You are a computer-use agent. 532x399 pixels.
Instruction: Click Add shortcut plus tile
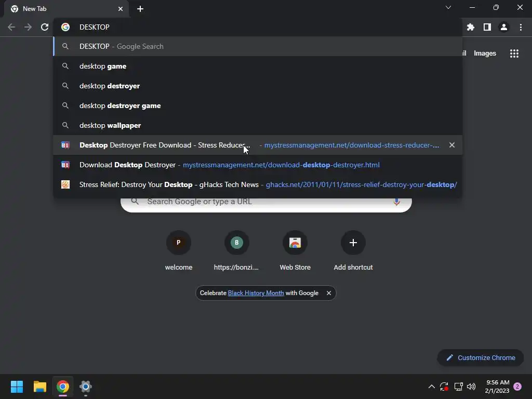pos(353,250)
